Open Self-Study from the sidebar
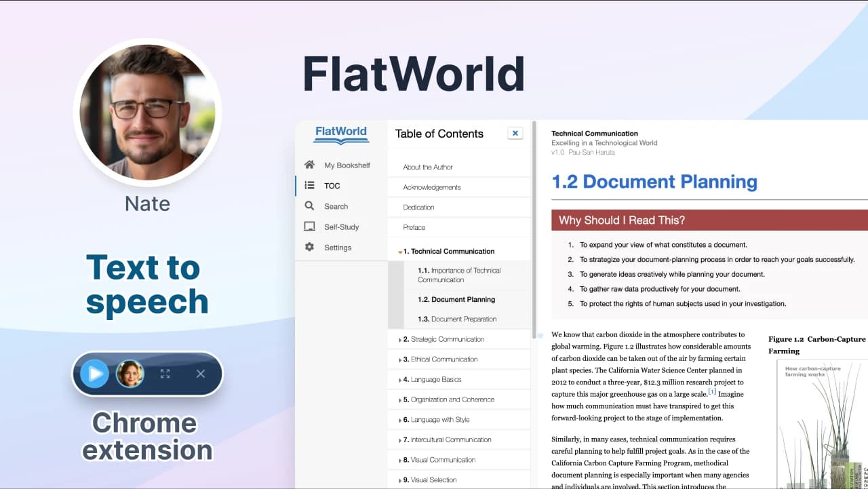868x489 pixels. click(341, 227)
